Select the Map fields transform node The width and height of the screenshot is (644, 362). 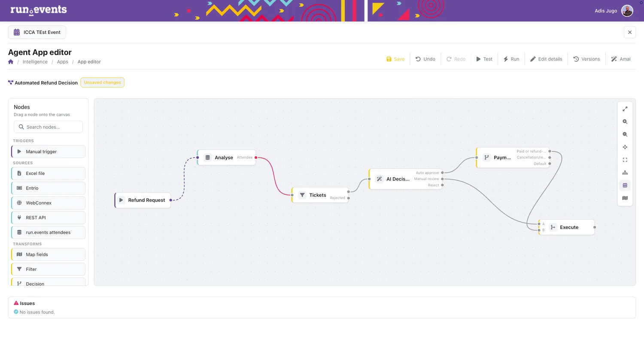48,254
